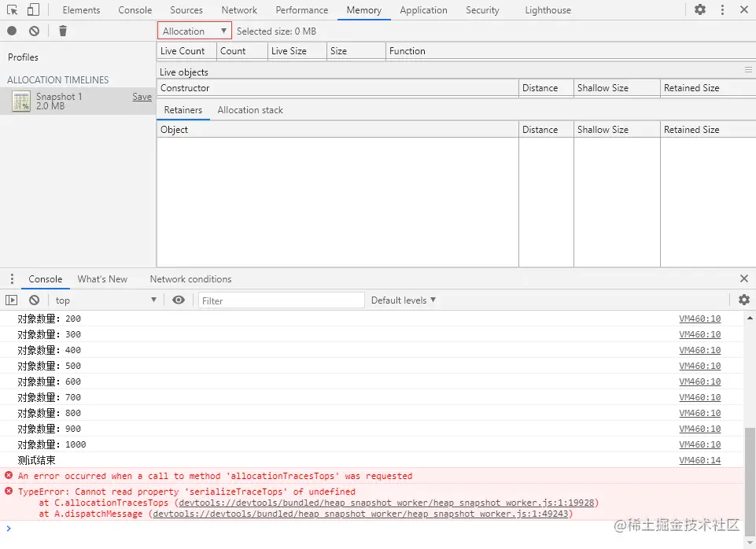Sort by the Live Count column header

[186, 50]
